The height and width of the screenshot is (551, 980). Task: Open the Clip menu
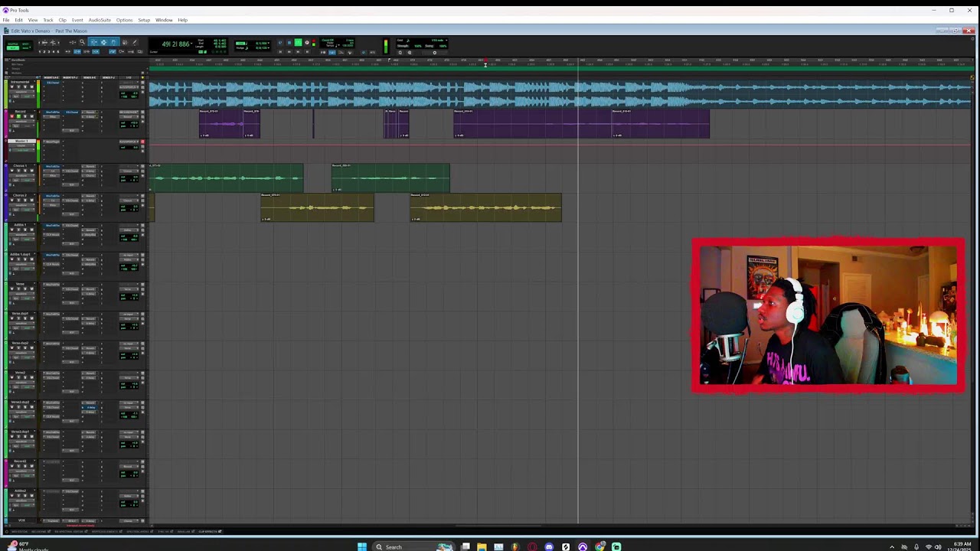pyautogui.click(x=63, y=20)
